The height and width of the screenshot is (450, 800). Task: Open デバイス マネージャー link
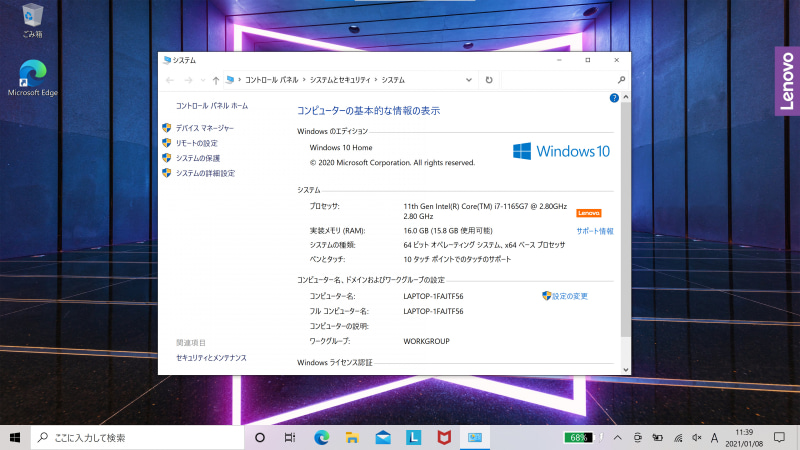click(x=205, y=128)
